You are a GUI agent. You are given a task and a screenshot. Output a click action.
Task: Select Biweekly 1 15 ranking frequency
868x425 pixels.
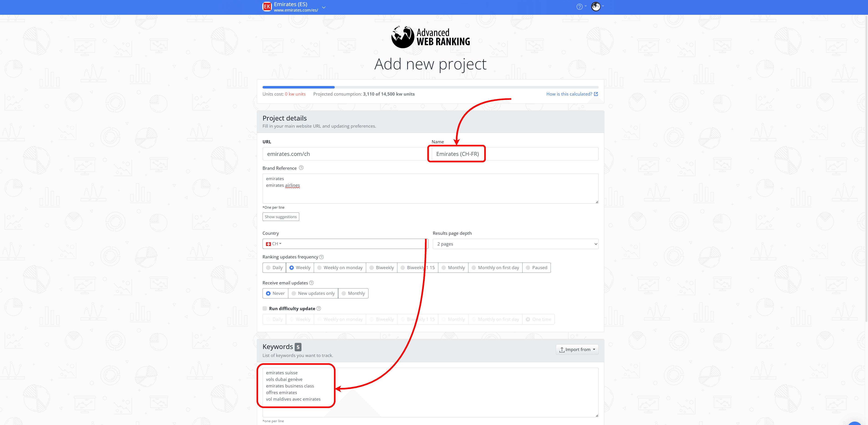coord(417,268)
